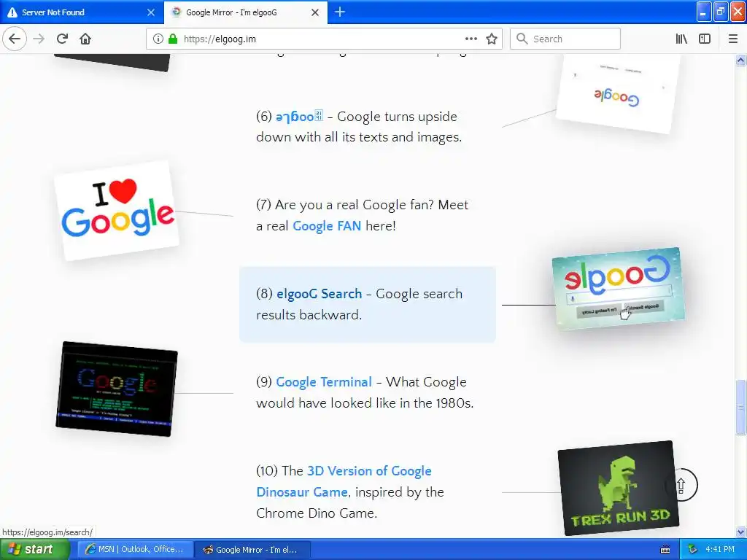Click the Search magnifier icon
The image size is (747, 560).
[x=522, y=39]
